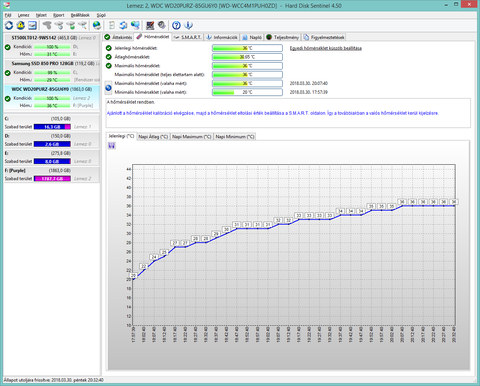The image size is (480, 386).
Task: Select the C: partition entry
Action: [52, 122]
